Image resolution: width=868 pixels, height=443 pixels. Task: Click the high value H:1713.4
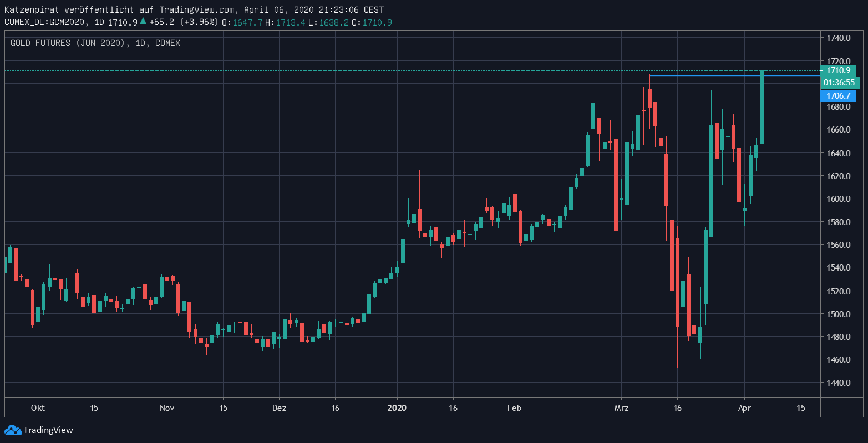click(285, 22)
